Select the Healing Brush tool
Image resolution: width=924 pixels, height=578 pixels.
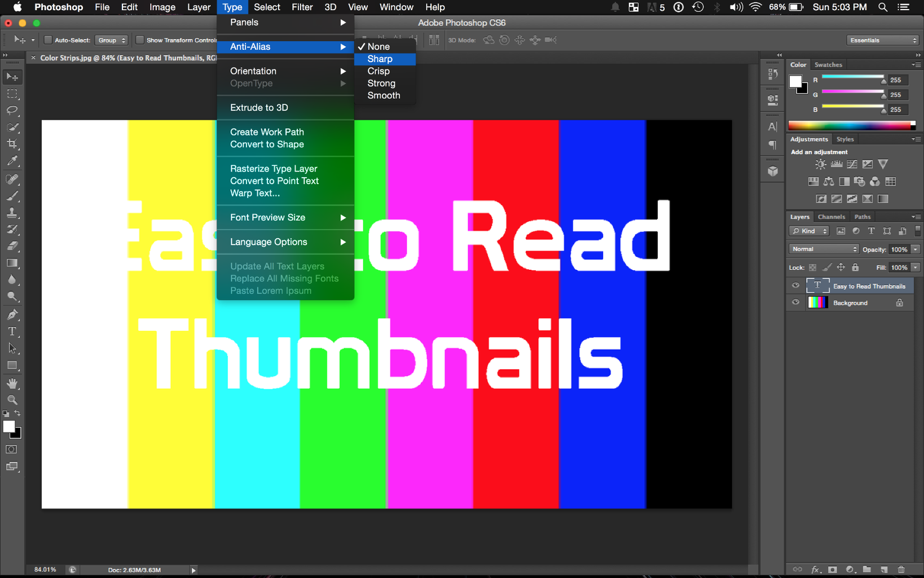[12, 179]
